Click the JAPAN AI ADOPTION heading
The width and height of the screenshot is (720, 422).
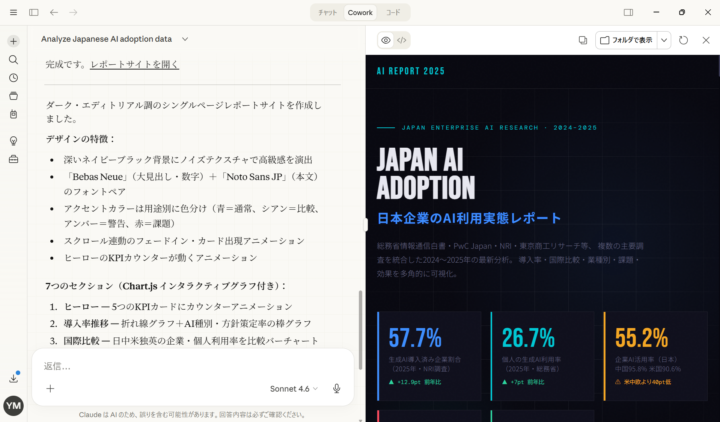pyautogui.click(x=426, y=174)
